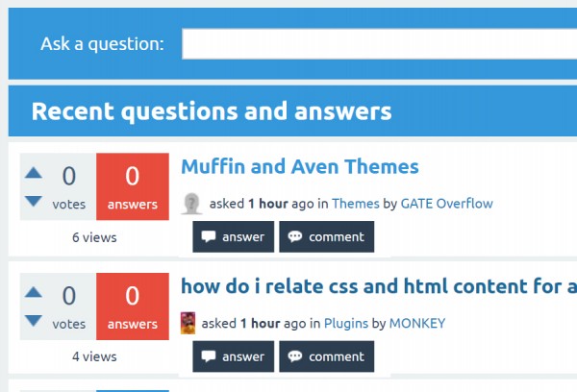
Task: Click the '1 hour ago' timestamp on Muffin question
Action: pos(279,204)
